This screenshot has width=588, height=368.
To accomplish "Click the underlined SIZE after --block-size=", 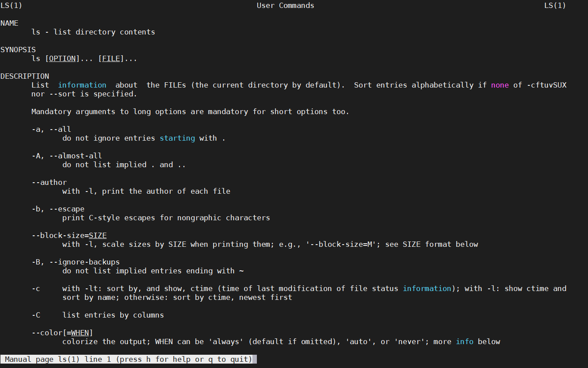I will pyautogui.click(x=98, y=235).
